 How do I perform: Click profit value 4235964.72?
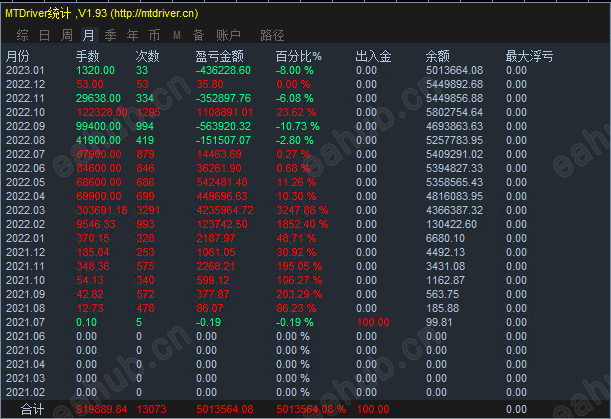point(225,210)
